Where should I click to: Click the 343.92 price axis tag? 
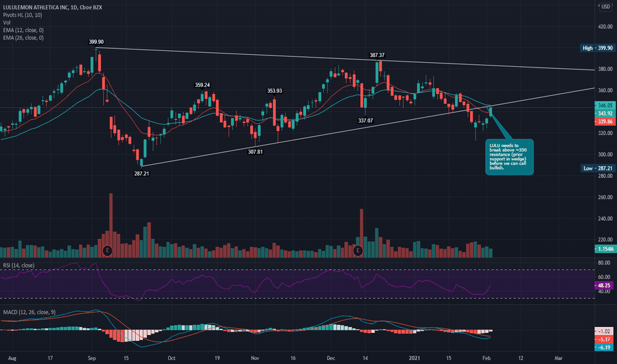tap(605, 113)
